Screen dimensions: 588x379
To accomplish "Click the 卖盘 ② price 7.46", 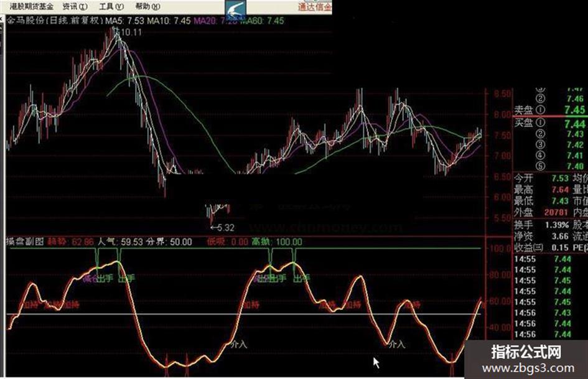I will click(575, 99).
